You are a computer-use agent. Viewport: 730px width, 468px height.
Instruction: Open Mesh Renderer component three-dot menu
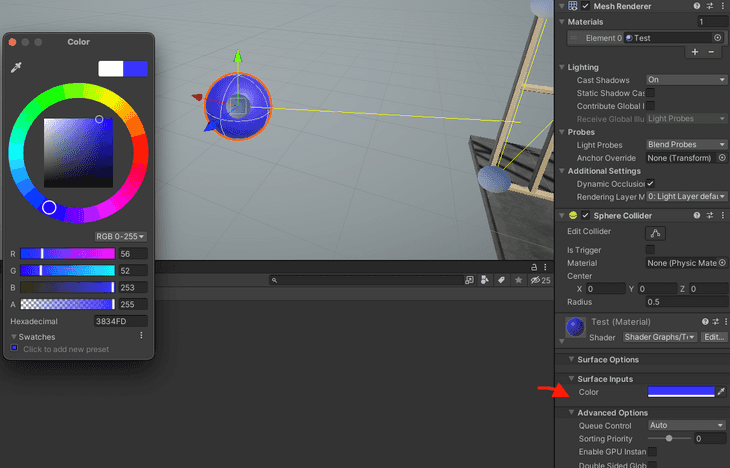pyautogui.click(x=723, y=6)
